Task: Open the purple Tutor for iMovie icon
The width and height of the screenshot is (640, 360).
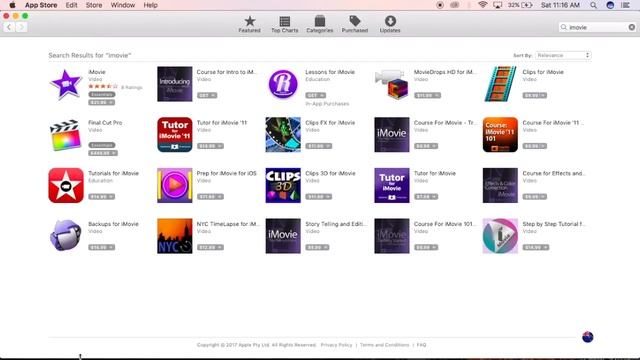Action: (x=392, y=185)
